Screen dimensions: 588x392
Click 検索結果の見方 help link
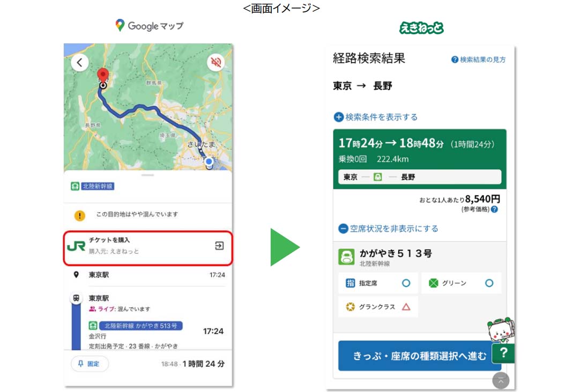[478, 60]
